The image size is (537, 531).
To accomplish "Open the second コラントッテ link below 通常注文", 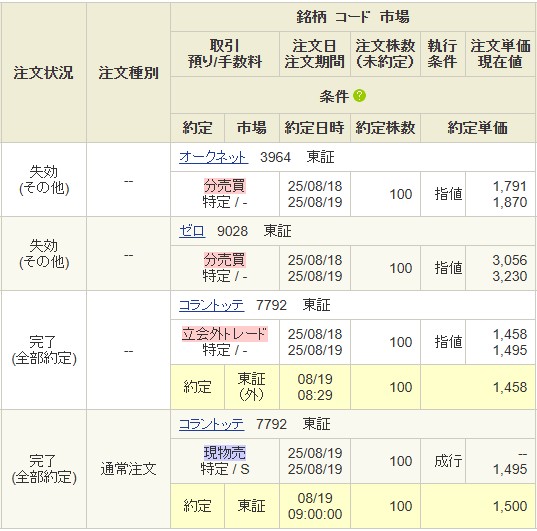I will point(211,424).
